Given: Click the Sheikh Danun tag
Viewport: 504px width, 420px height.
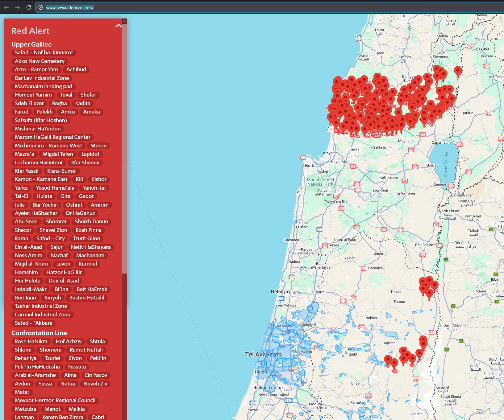Looking at the screenshot, I should click(x=91, y=221).
